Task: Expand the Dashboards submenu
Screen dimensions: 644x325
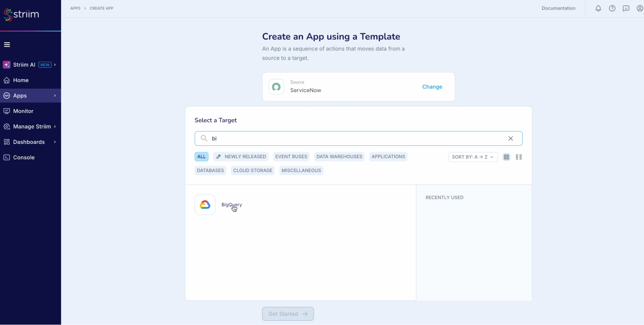Action: pyautogui.click(x=55, y=142)
